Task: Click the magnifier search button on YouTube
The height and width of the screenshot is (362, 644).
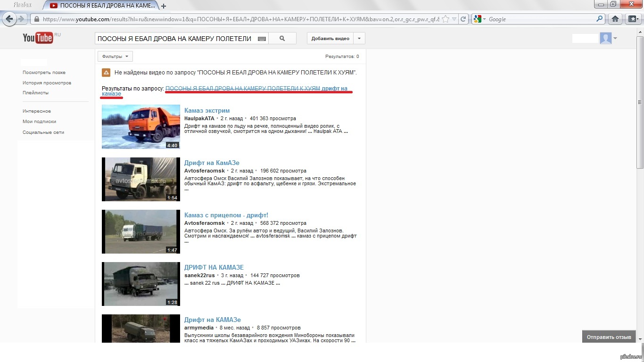Action: (x=282, y=39)
